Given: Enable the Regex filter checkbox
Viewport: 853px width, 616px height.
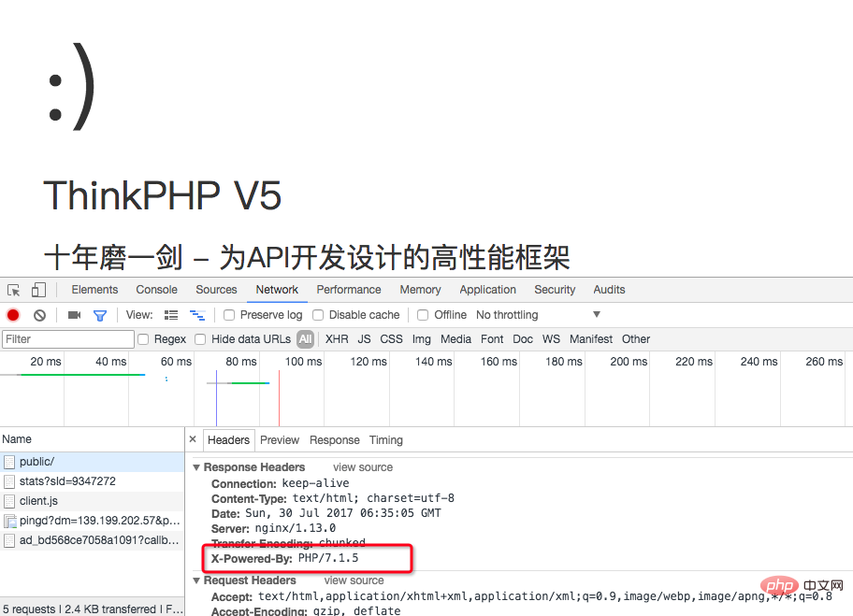Looking at the screenshot, I should [143, 339].
